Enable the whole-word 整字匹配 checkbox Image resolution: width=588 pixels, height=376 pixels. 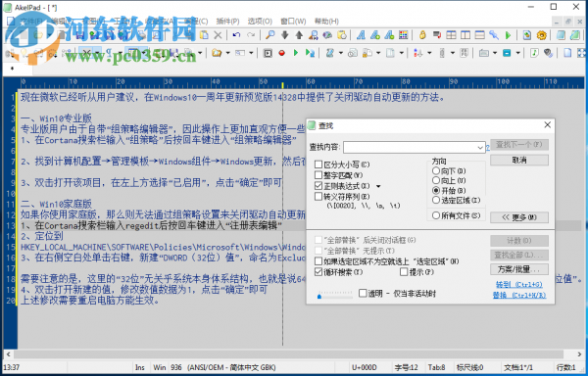pyautogui.click(x=318, y=175)
